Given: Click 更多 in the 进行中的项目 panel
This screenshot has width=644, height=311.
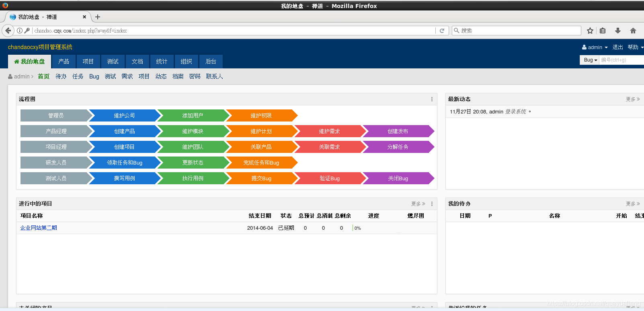Looking at the screenshot, I should click(x=418, y=204).
